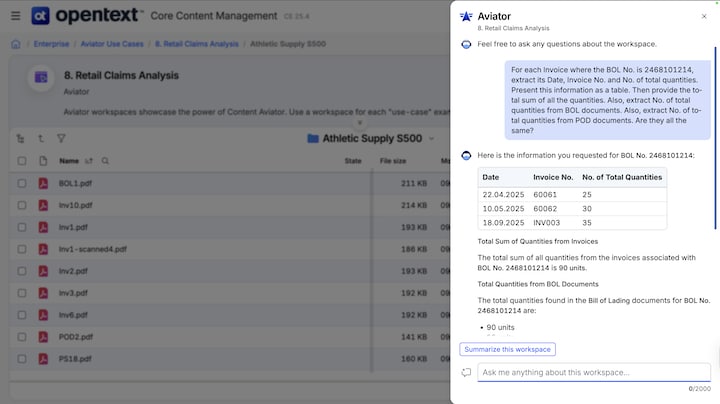Image resolution: width=720 pixels, height=404 pixels.
Task: Close the Aviator chat panel
Action: tap(704, 17)
